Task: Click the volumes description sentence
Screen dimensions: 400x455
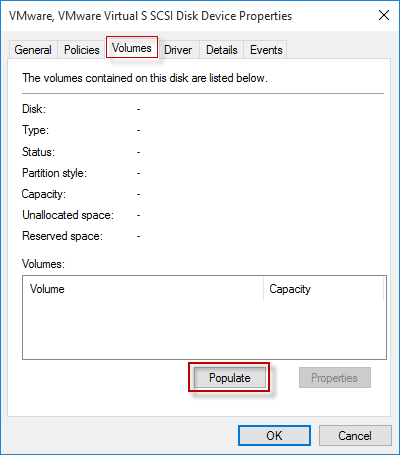Action: [145, 78]
